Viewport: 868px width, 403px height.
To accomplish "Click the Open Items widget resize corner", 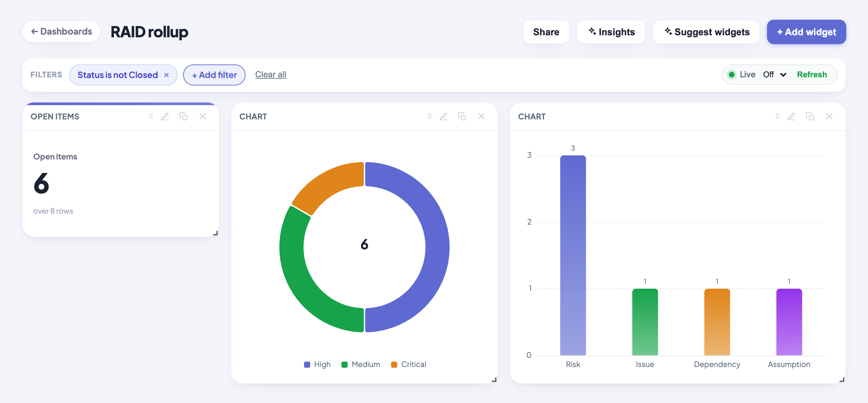I will [215, 233].
